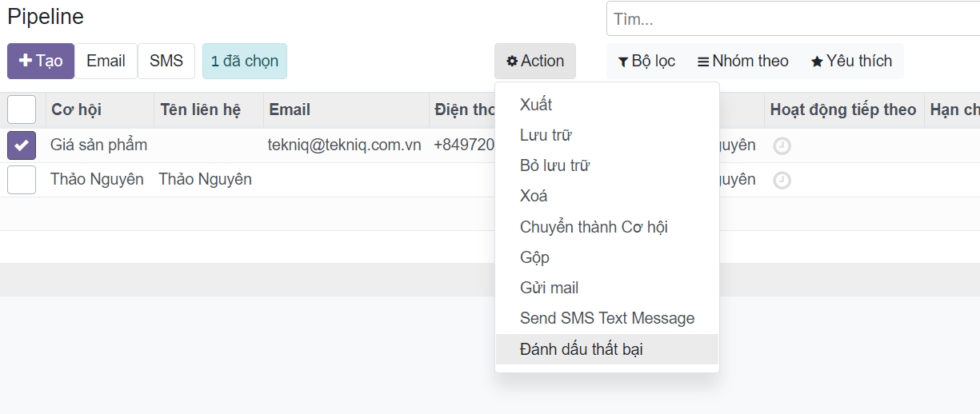Open the Action gear dropdown

coord(535,61)
